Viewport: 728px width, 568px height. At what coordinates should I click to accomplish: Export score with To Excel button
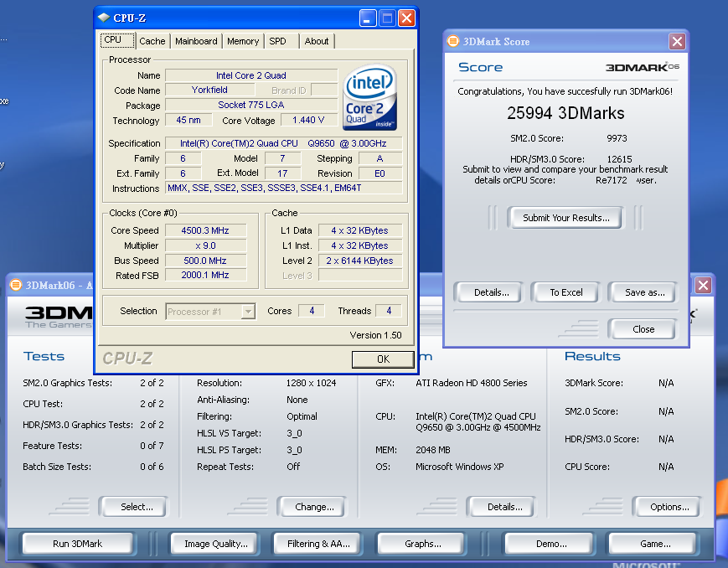point(566,292)
